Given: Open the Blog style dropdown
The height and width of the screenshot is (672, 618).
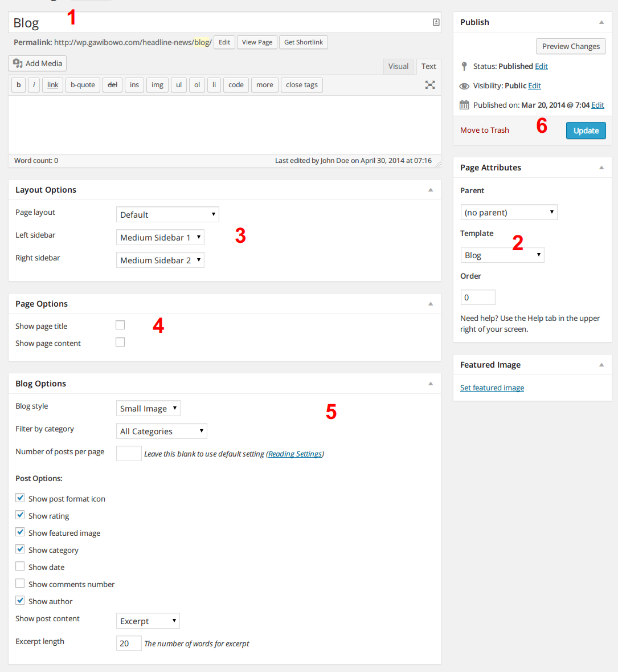Looking at the screenshot, I should (148, 409).
